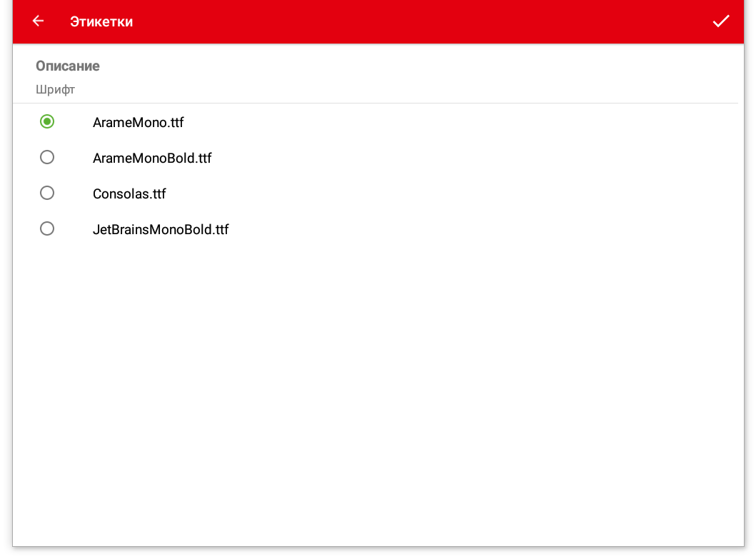Click the blank area below the font list
This screenshot has width=756, height=559.
click(378, 393)
